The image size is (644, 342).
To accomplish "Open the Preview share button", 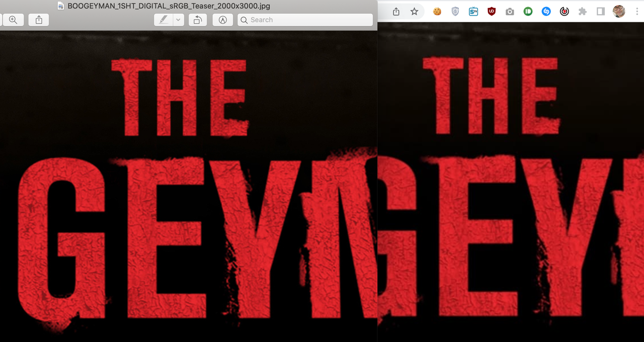I will [39, 20].
